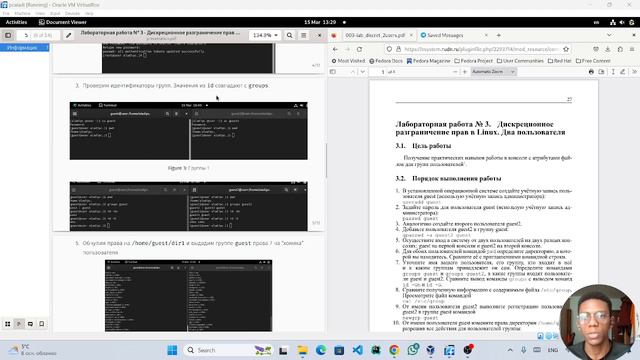Click the tracking protection shield icon
This screenshot has width=640, height=360.
pos(389,49)
